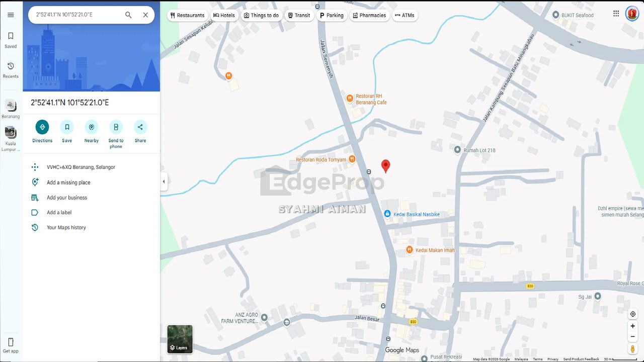This screenshot has width=644, height=362.
Task: Filter by Restaurants chip
Action: tap(187, 15)
